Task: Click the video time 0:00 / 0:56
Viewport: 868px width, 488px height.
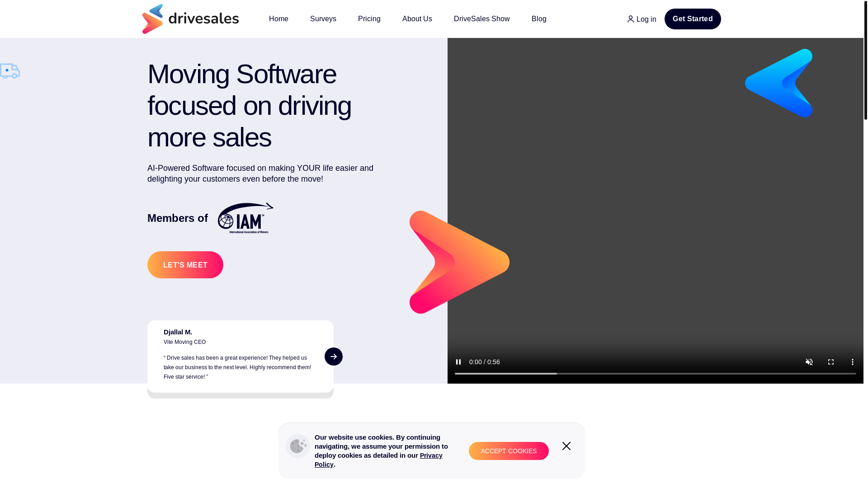Action: 485,362
